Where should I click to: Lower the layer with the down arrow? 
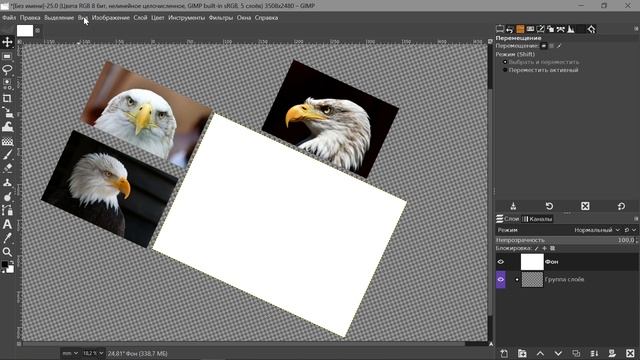pos(558,353)
